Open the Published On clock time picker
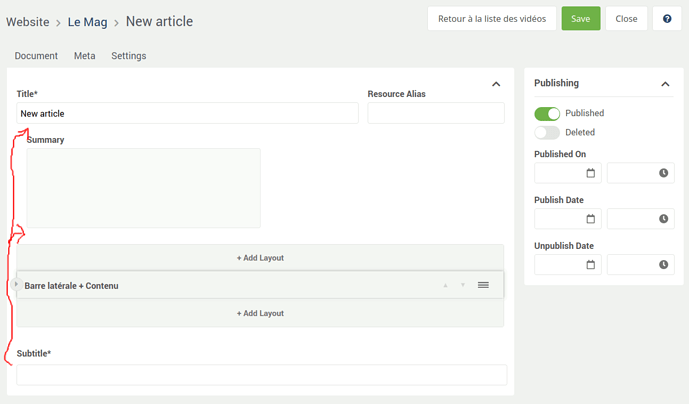 [663, 173]
